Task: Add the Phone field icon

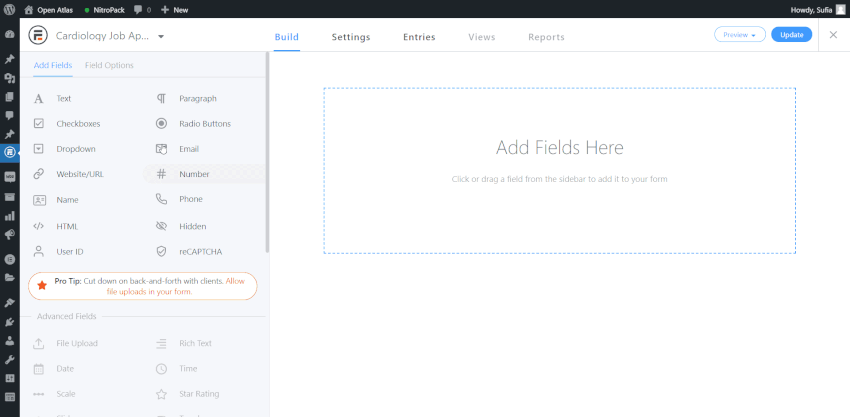Action: point(161,199)
